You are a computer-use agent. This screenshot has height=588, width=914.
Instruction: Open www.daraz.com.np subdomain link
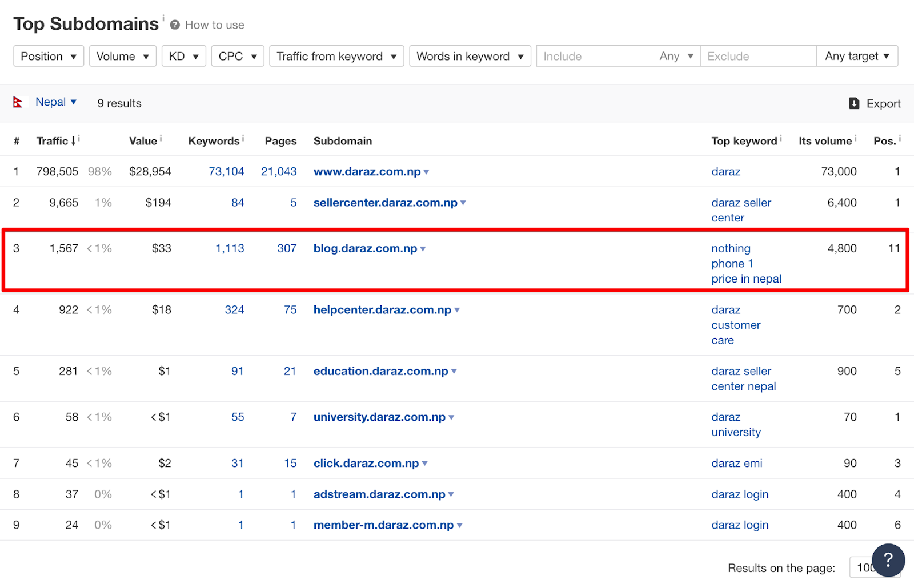[367, 172]
